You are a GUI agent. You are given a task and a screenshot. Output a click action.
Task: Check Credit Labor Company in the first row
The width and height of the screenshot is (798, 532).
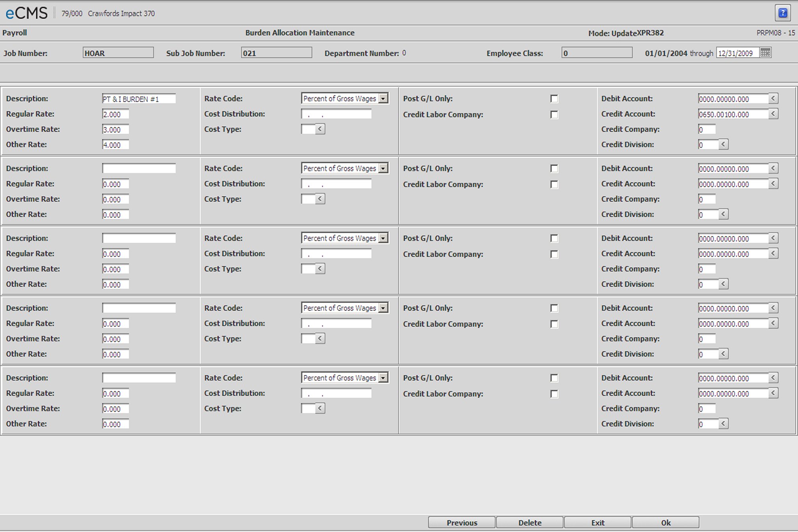(554, 115)
